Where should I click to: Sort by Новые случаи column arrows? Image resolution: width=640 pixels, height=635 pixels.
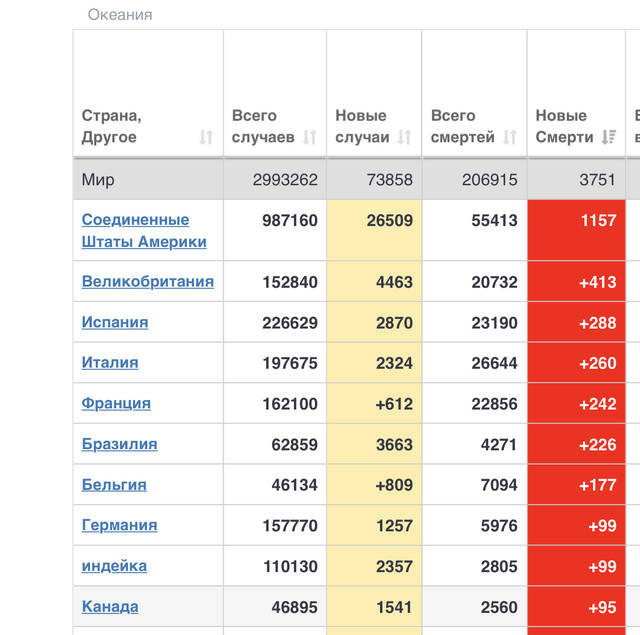pyautogui.click(x=404, y=137)
